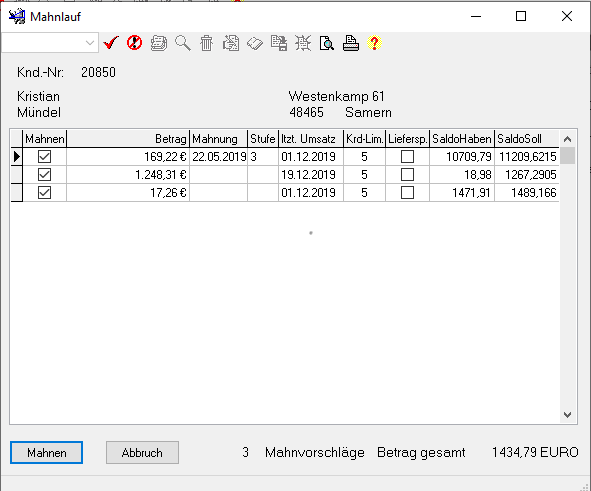
Task: Click the Mahnen button at bottom
Action: 46,453
